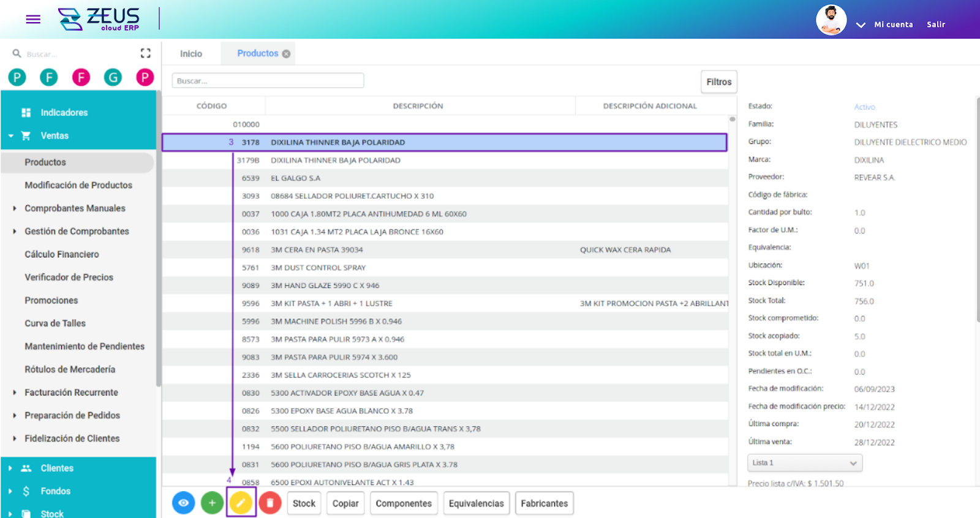
Task: Open Rótulos de Mercadería
Action: tap(70, 370)
